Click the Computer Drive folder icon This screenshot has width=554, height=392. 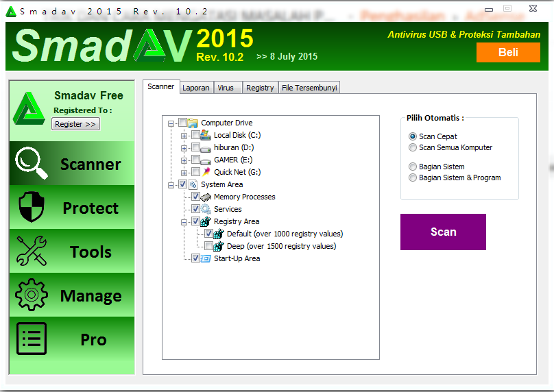[193, 123]
